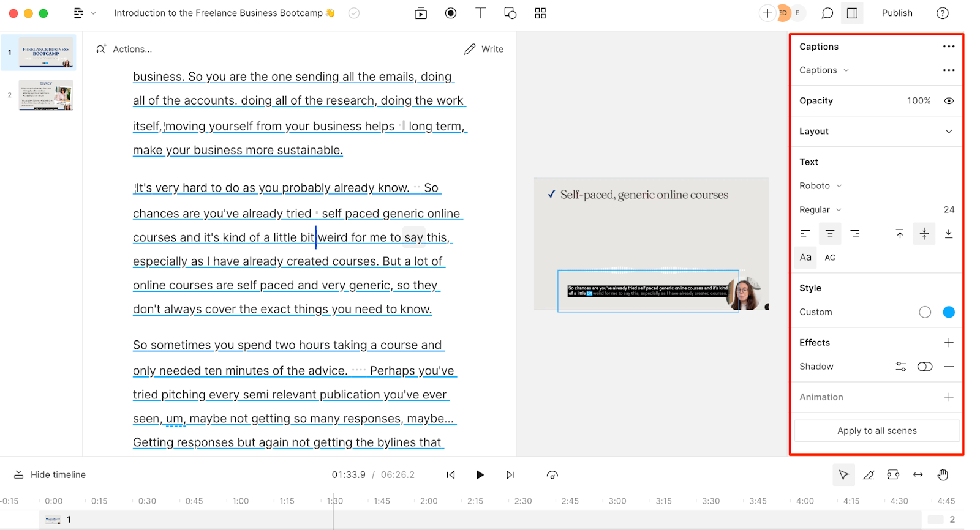Click the current timecode 01:33.9
The height and width of the screenshot is (530, 980).
coord(349,475)
